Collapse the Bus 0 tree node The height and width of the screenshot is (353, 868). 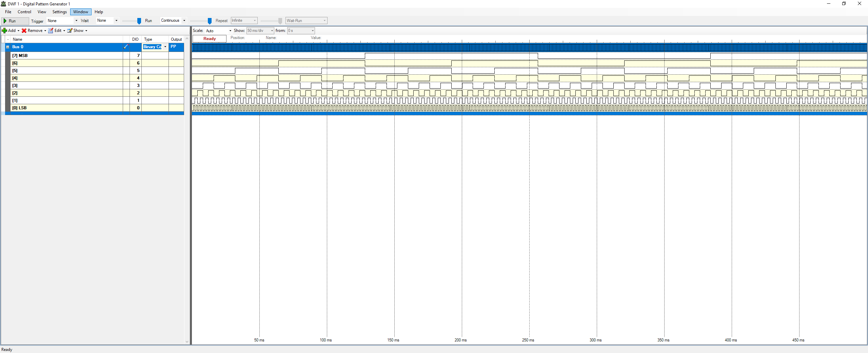click(7, 47)
